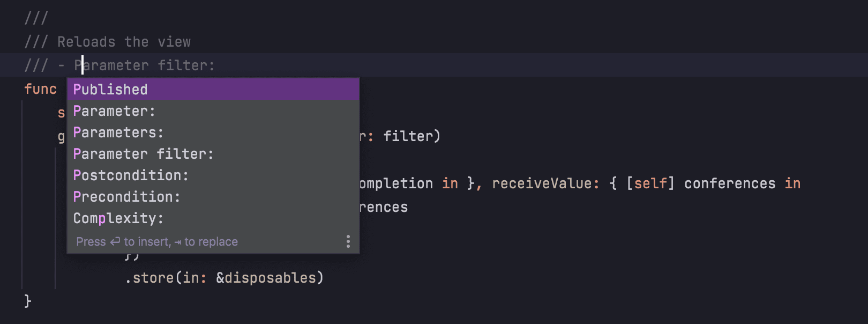Click the func keyword in code

coord(40,89)
